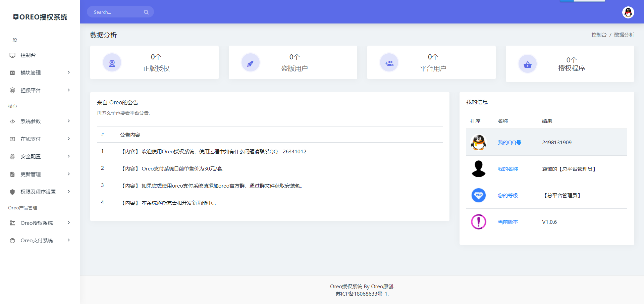Open the 系统参数 menu label
Image resolution: width=644 pixels, height=304 pixels.
[31, 121]
